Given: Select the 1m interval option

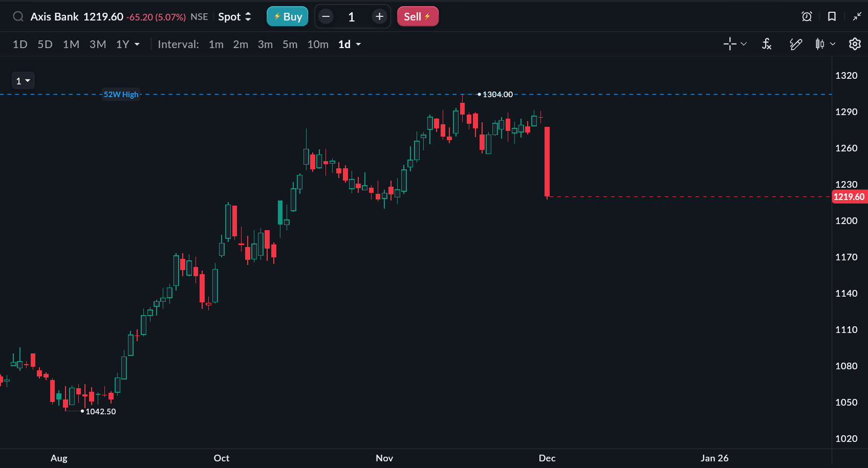Looking at the screenshot, I should coord(216,44).
